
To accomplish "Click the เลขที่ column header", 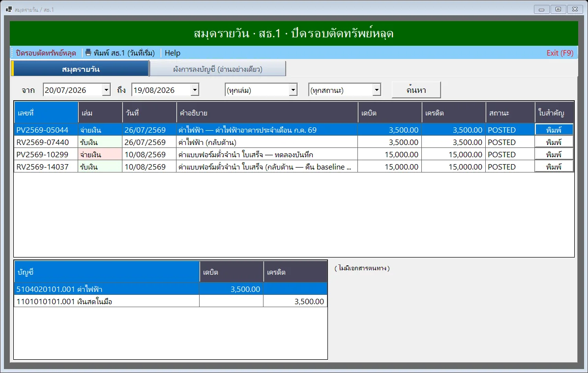I will click(x=46, y=113).
